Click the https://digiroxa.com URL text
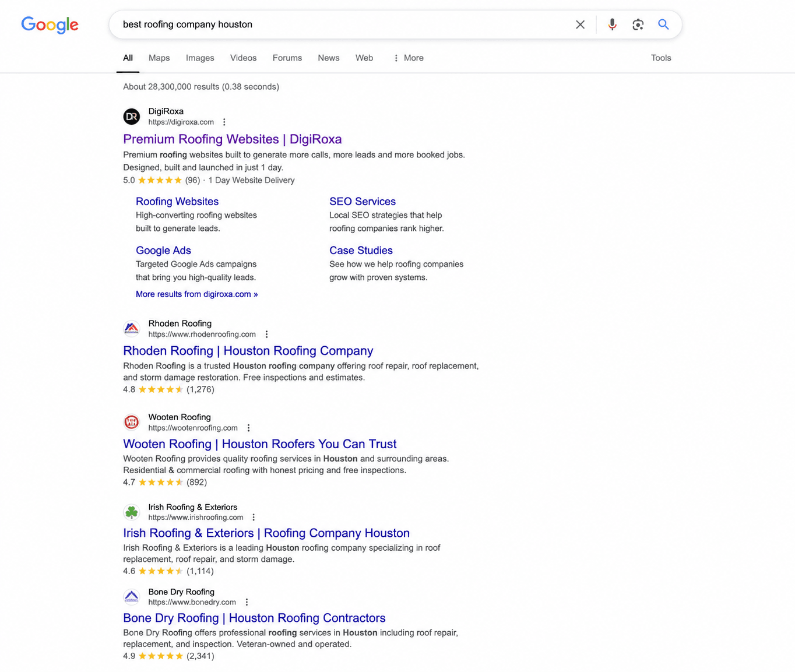 coord(181,122)
